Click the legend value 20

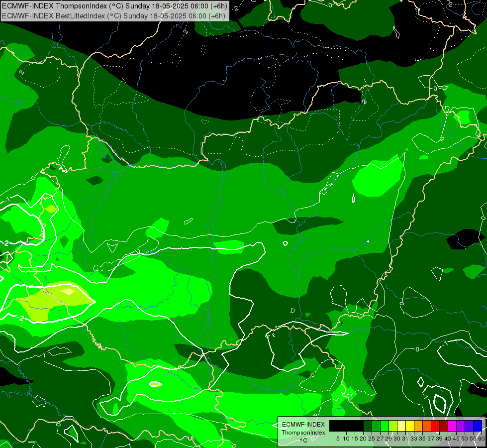(363, 439)
